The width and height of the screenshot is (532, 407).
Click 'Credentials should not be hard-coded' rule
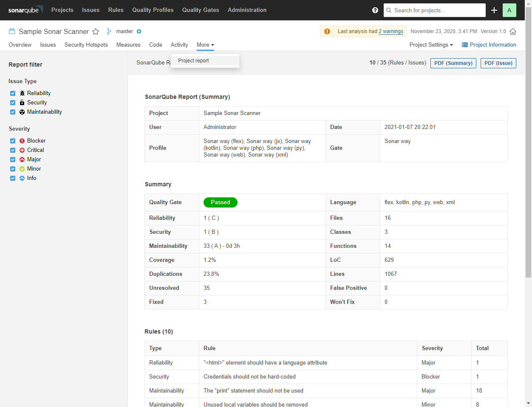point(249,377)
